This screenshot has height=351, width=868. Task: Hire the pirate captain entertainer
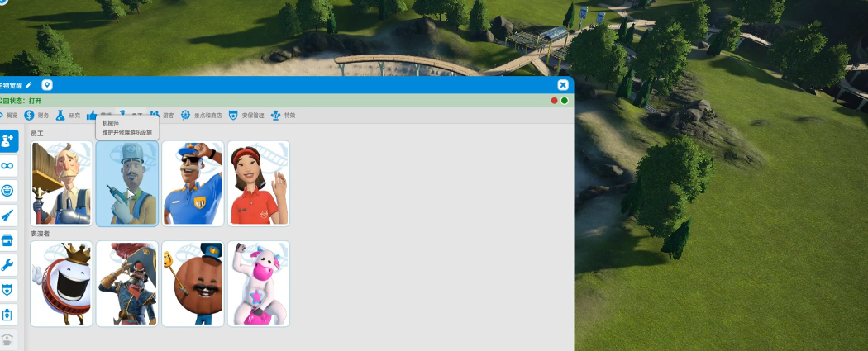click(127, 283)
